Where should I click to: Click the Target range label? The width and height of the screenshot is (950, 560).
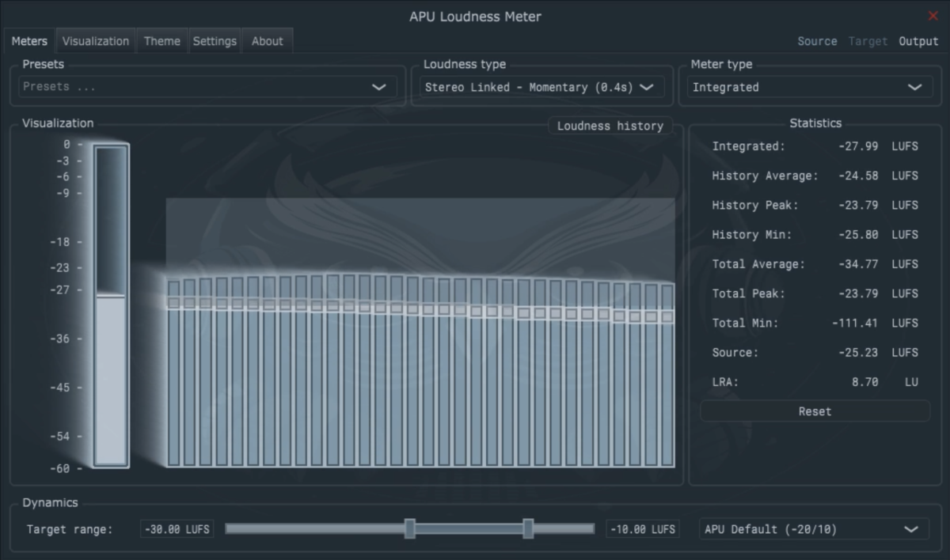[x=70, y=529]
